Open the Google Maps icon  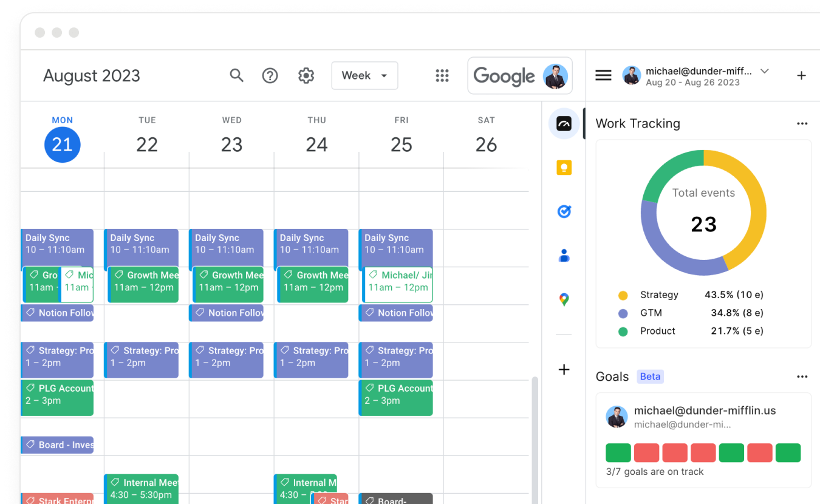[564, 299]
